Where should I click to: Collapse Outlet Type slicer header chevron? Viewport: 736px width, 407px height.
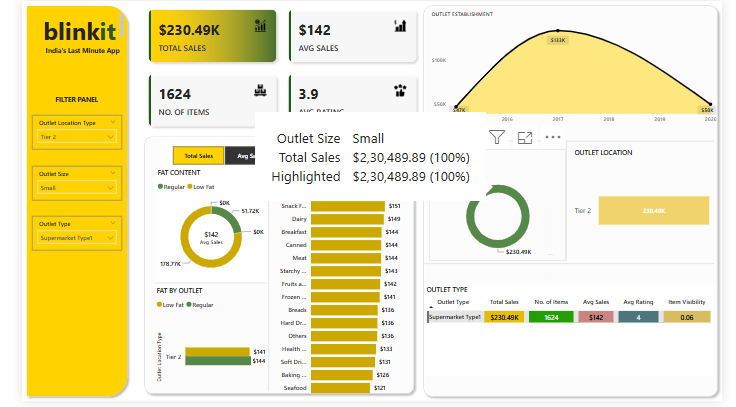pos(113,223)
